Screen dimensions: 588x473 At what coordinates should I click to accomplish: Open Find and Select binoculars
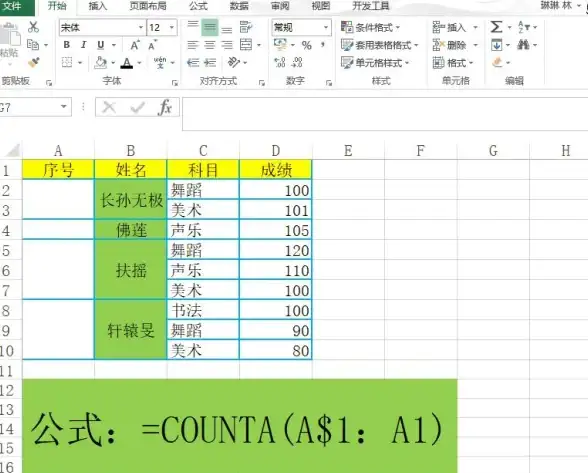[x=523, y=45]
